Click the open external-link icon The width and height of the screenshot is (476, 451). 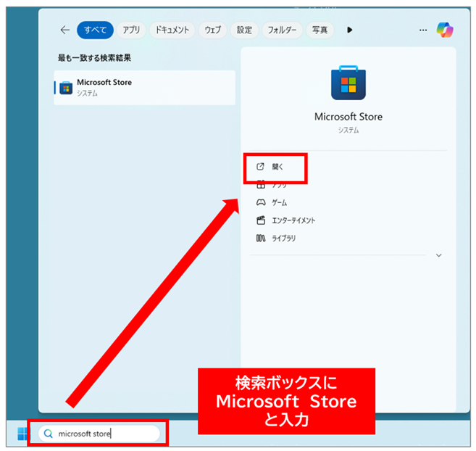click(x=261, y=167)
